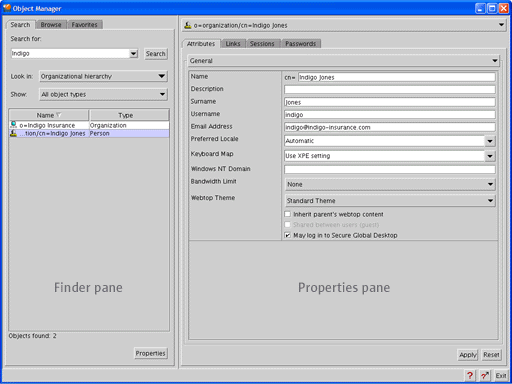The image size is (512, 384).
Task: Open the Search for history dropdown
Action: tap(133, 53)
